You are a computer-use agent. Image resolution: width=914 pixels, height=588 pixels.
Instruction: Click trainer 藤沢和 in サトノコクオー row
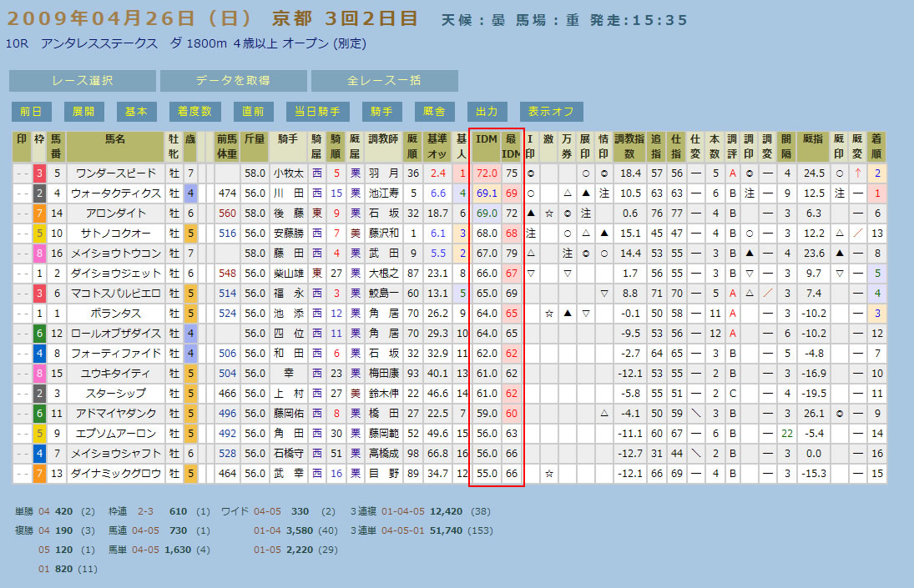coord(383,234)
